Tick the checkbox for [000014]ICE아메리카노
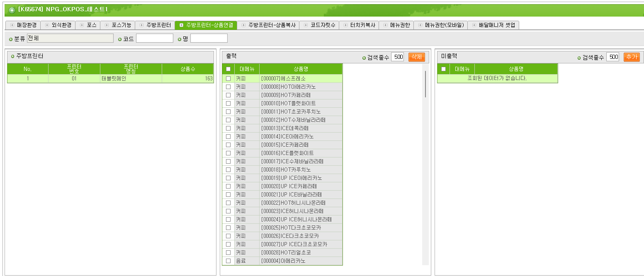 click(x=228, y=136)
